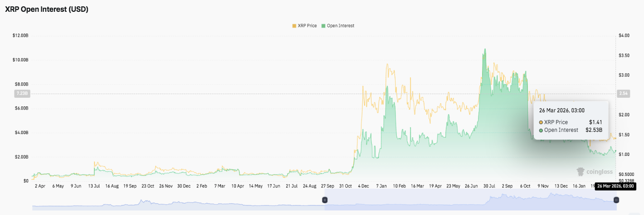This screenshot has height=215, width=644.
Task: Click the yellow XRP Price legend swatch
Action: pos(294,26)
